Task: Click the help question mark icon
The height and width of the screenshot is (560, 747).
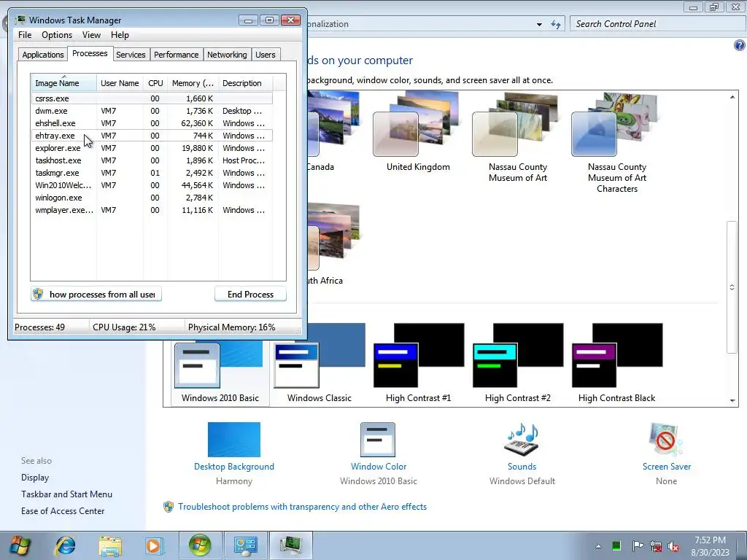Action: tap(740, 45)
